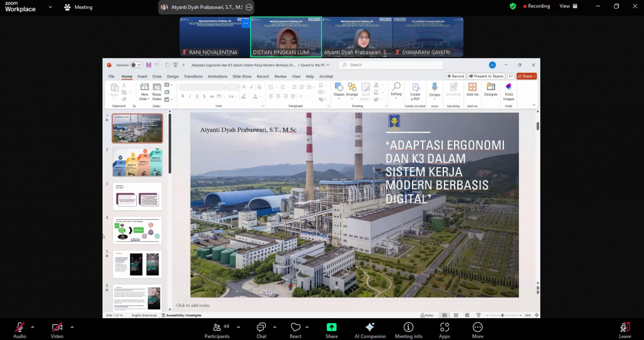This screenshot has width=644, height=340.
Task: Switch to the Slide Show ribbon tab
Action: tap(242, 76)
